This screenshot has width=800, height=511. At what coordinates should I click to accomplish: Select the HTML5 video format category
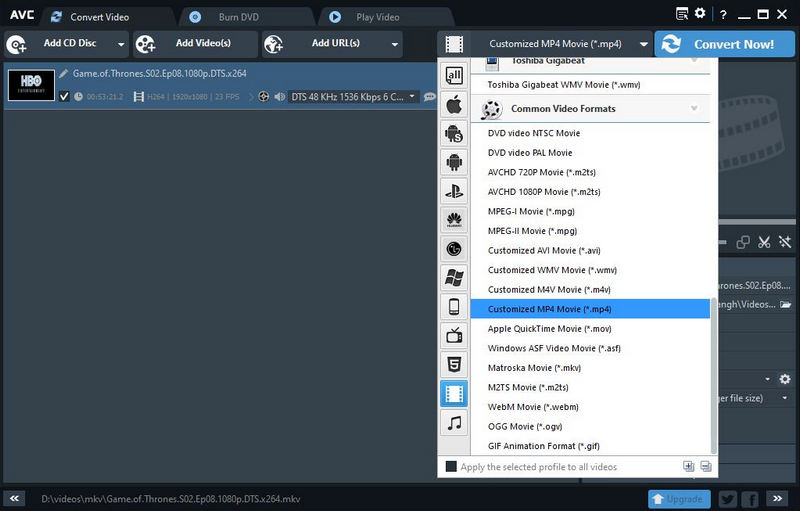(x=454, y=365)
